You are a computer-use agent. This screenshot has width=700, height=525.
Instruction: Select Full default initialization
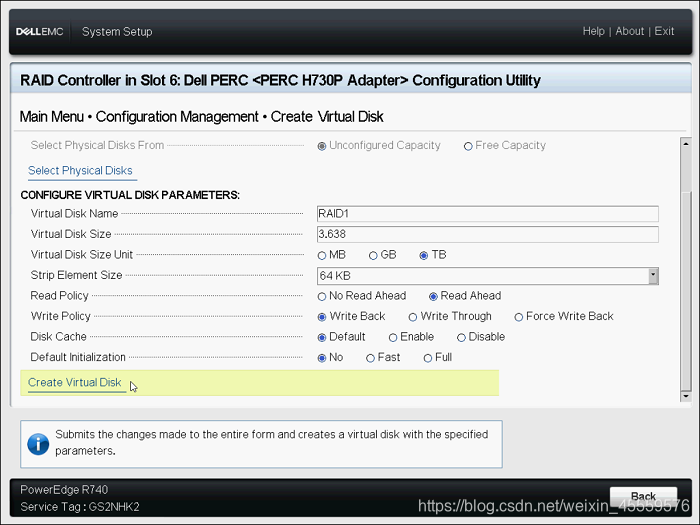[428, 358]
